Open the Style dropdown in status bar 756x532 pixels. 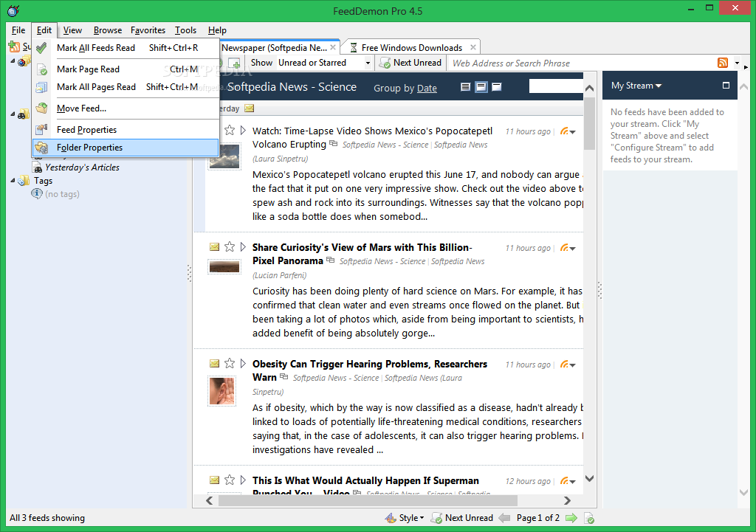coord(411,518)
